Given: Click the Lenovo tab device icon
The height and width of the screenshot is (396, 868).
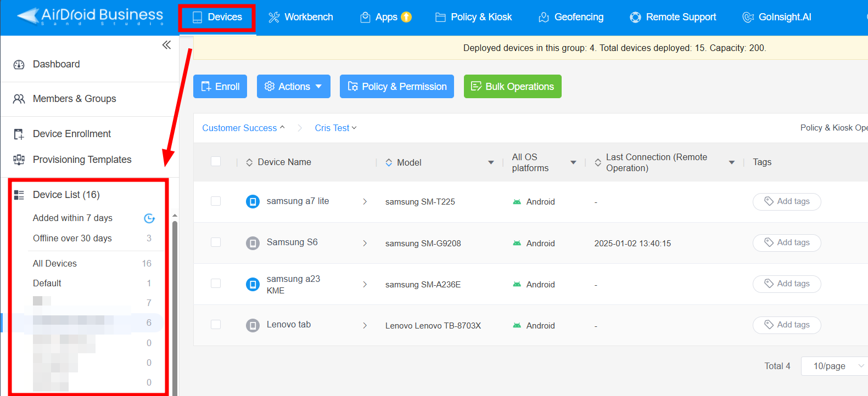Looking at the screenshot, I should coord(253,325).
